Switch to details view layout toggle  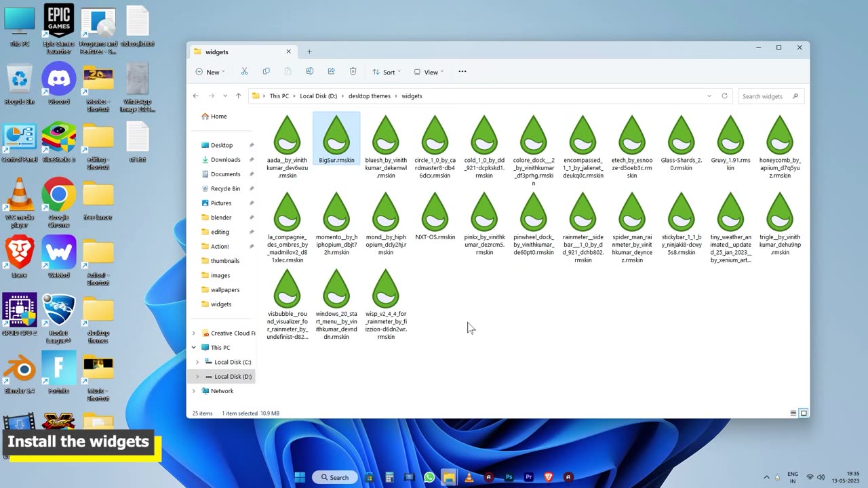click(x=793, y=413)
